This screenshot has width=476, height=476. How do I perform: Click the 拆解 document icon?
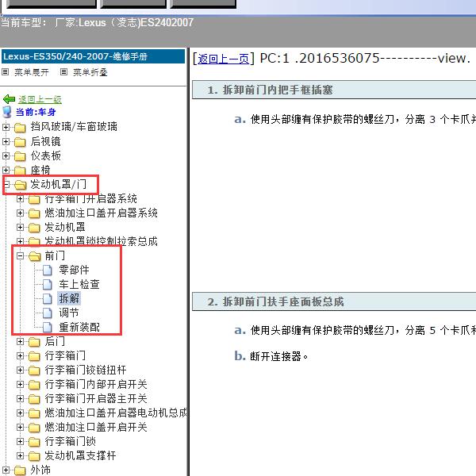point(48,298)
